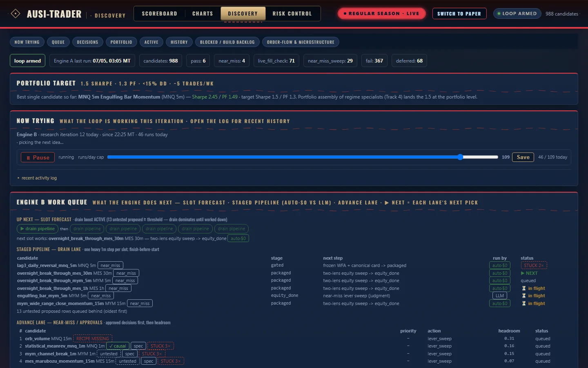Image resolution: width=588 pixels, height=368 pixels.
Task: Open the Charts tab
Action: [203, 13]
